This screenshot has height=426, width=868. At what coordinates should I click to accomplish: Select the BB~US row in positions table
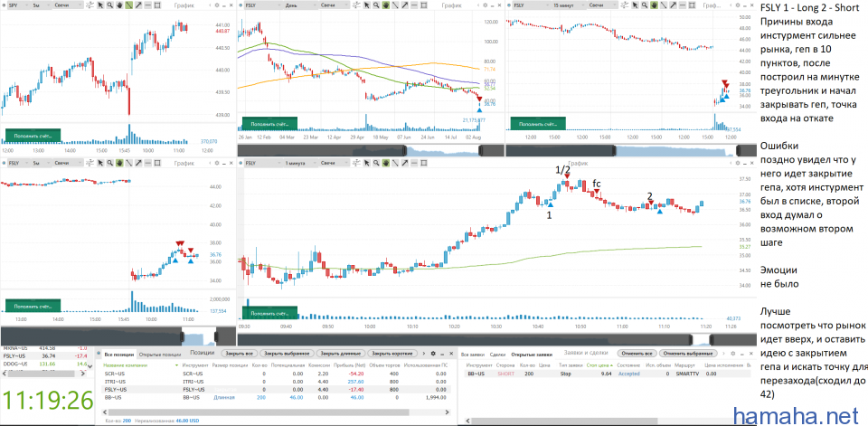[x=277, y=397]
